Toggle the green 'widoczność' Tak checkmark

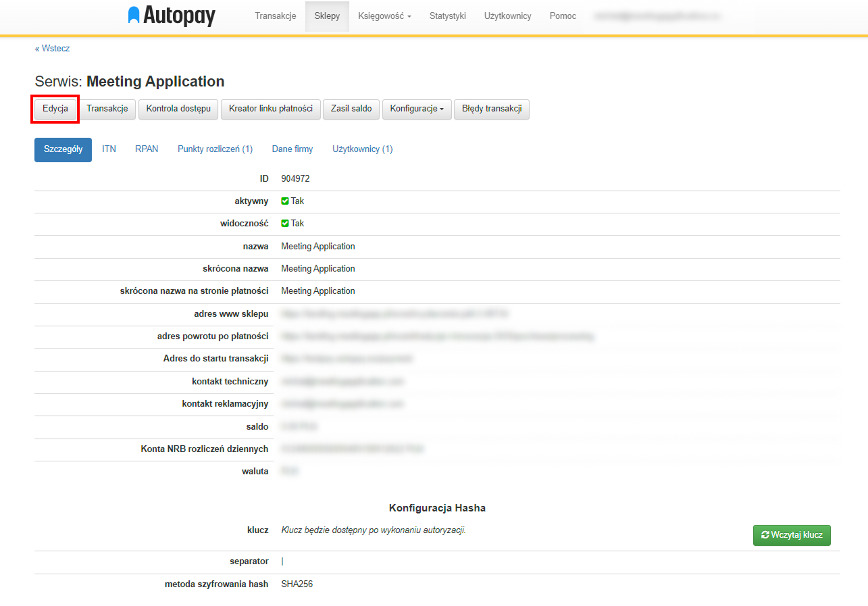[285, 223]
